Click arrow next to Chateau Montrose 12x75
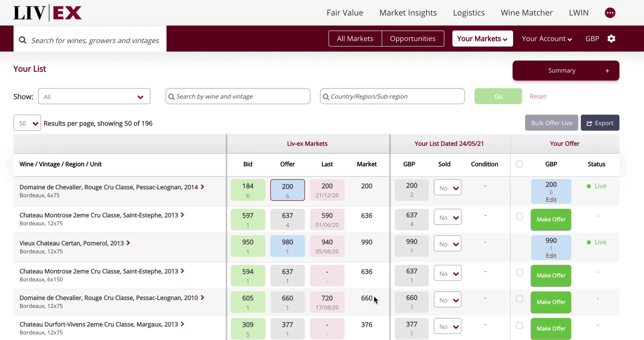This screenshot has width=644, height=340. [x=182, y=215]
